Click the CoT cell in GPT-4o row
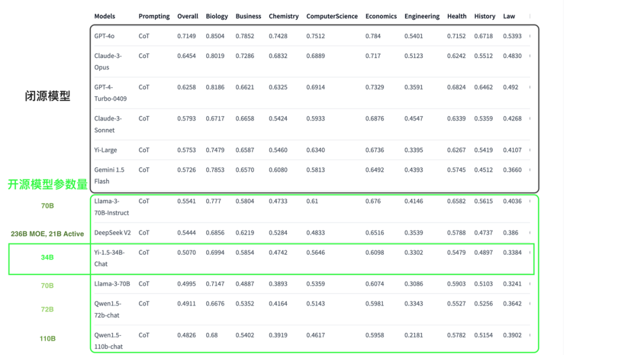 [144, 36]
